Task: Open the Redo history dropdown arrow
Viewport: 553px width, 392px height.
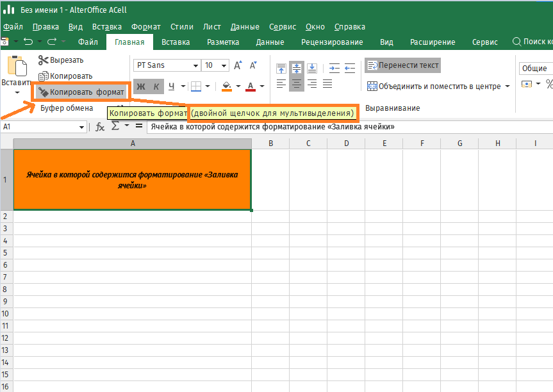Action: point(63,42)
